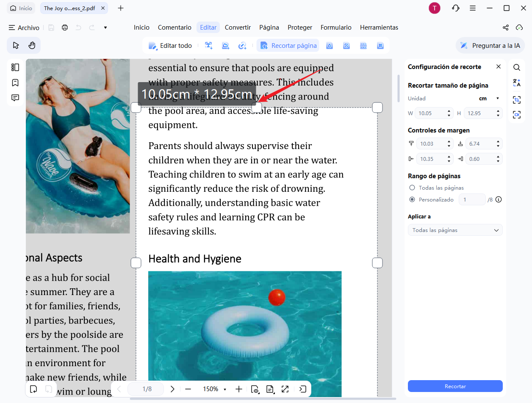The image size is (532, 403).
Task: Switch to the Inicio ribbon tab
Action: coord(141,28)
